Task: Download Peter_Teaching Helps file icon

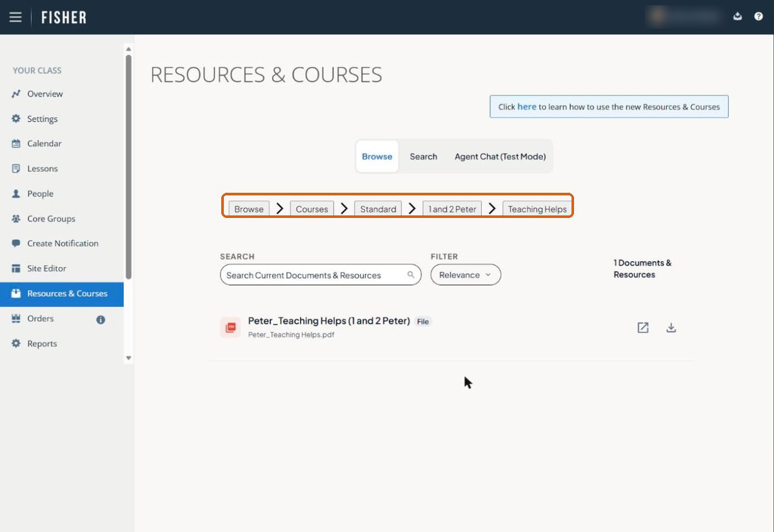Action: coord(671,328)
